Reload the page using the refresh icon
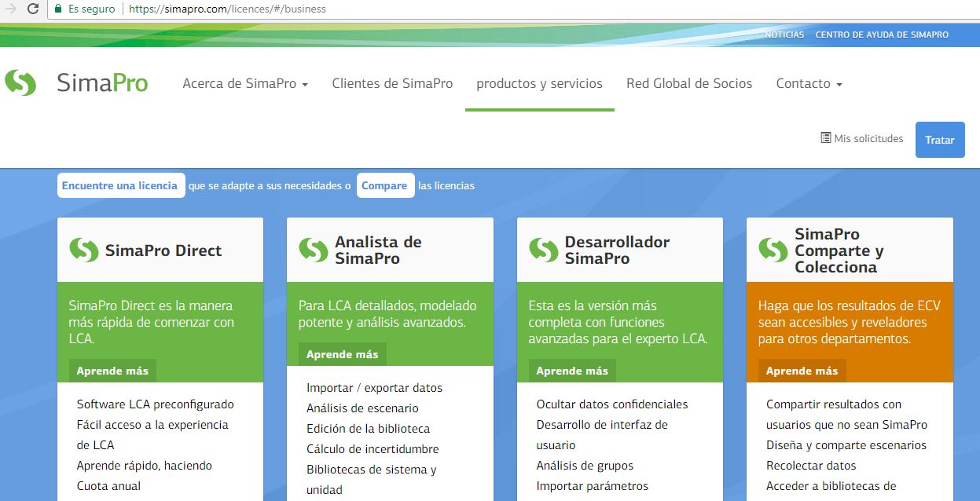Screen dimensions: 980x501 pyautogui.click(x=32, y=10)
